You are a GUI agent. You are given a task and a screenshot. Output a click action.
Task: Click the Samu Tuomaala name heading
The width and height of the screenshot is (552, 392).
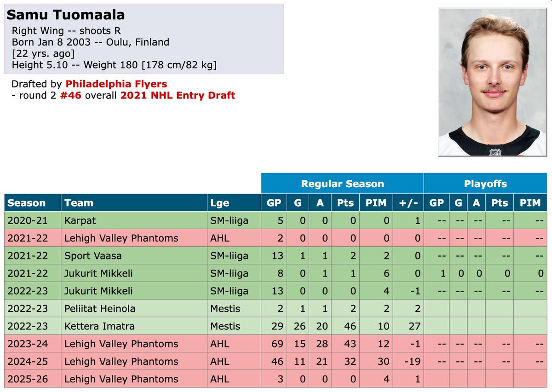(65, 15)
